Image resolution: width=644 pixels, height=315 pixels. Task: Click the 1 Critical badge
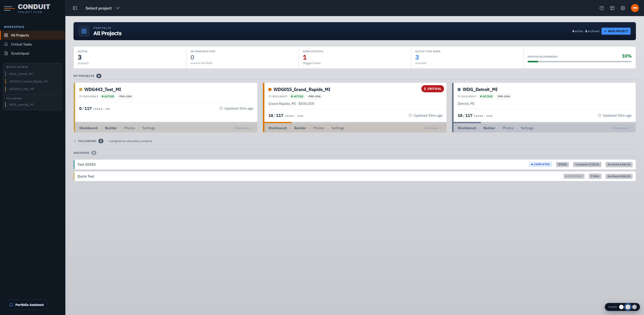pos(432,89)
